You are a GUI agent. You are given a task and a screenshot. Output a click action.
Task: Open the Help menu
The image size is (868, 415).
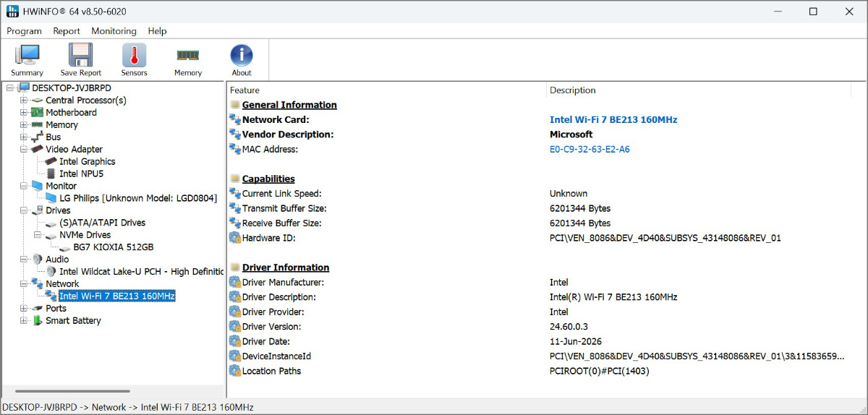click(157, 31)
